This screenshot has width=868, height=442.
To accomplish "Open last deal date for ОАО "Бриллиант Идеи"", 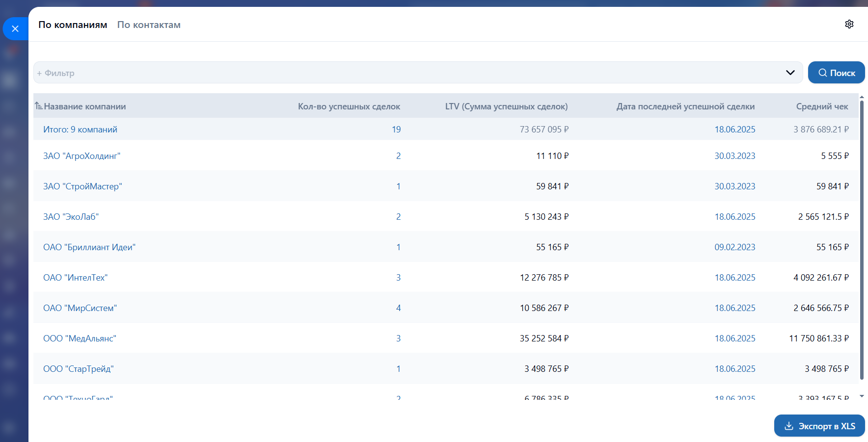I will tap(734, 247).
